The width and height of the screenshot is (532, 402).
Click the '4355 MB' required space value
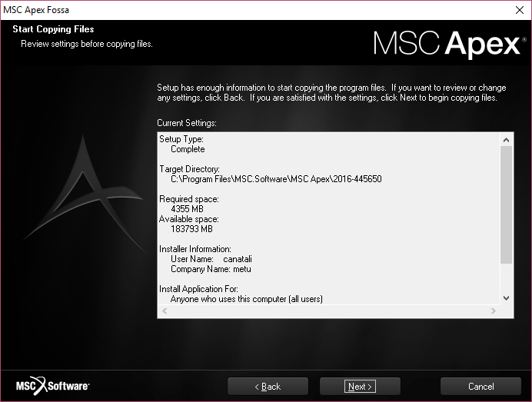click(187, 209)
